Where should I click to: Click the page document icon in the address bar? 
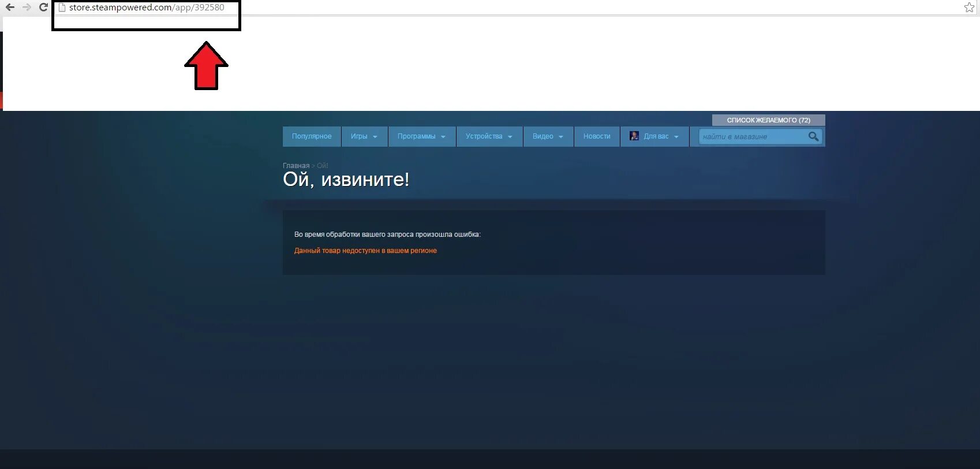[62, 8]
